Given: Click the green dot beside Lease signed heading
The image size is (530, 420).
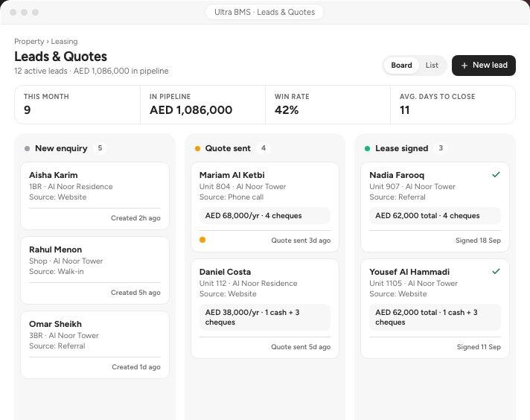Looking at the screenshot, I should click(x=368, y=148).
